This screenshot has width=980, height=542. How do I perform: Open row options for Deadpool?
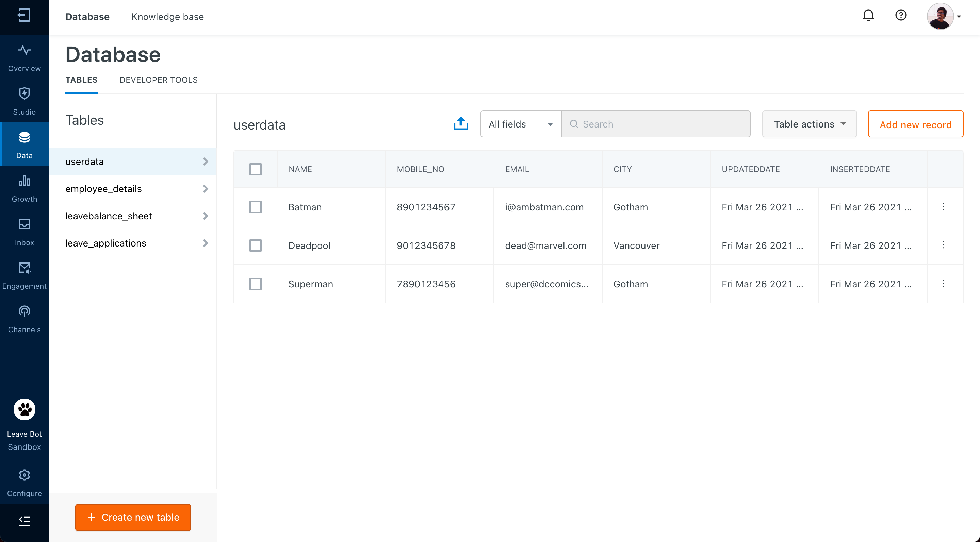tap(943, 245)
